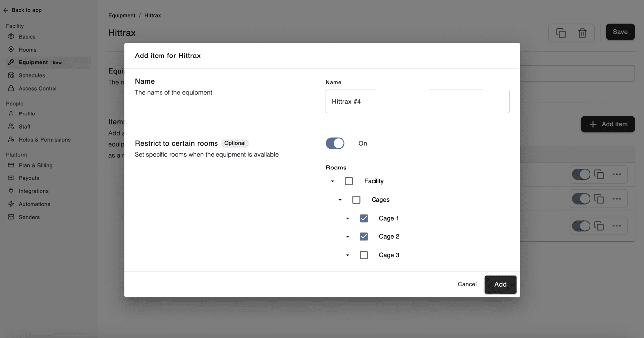Open more options for first item row
The image size is (644, 338).
(x=617, y=174)
